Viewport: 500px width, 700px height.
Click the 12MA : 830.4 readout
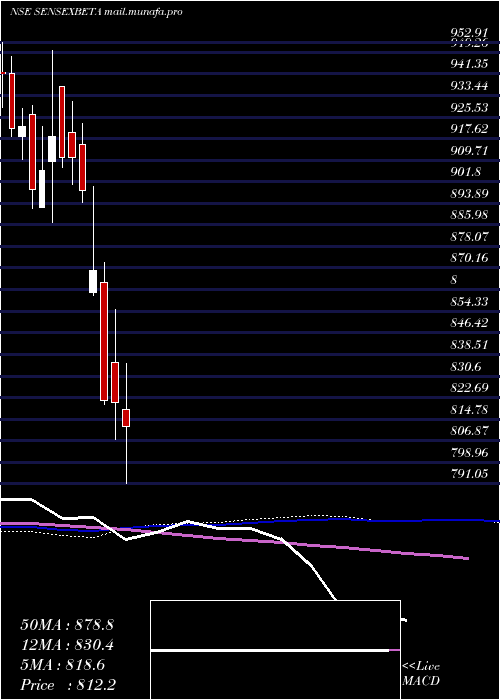[x=67, y=645]
